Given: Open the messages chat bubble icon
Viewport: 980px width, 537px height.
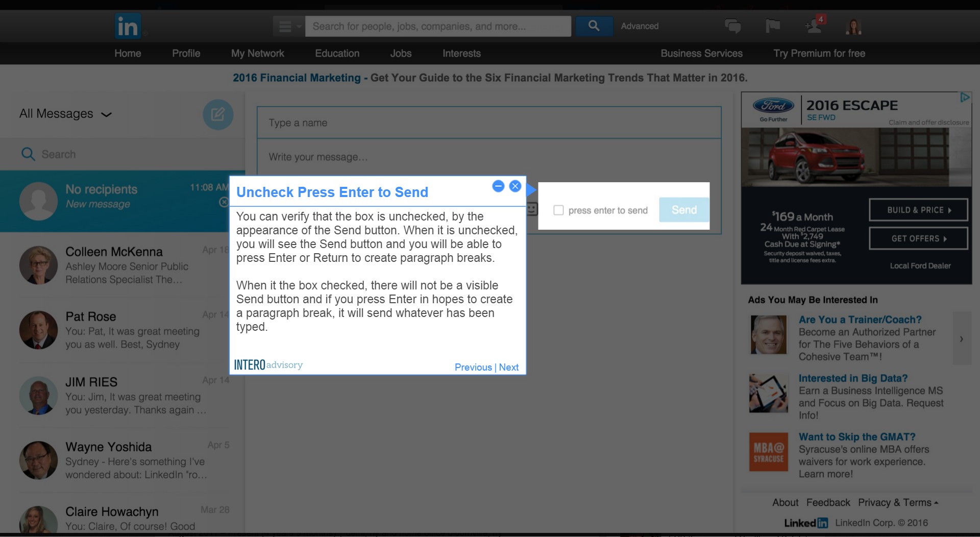Looking at the screenshot, I should (x=732, y=26).
